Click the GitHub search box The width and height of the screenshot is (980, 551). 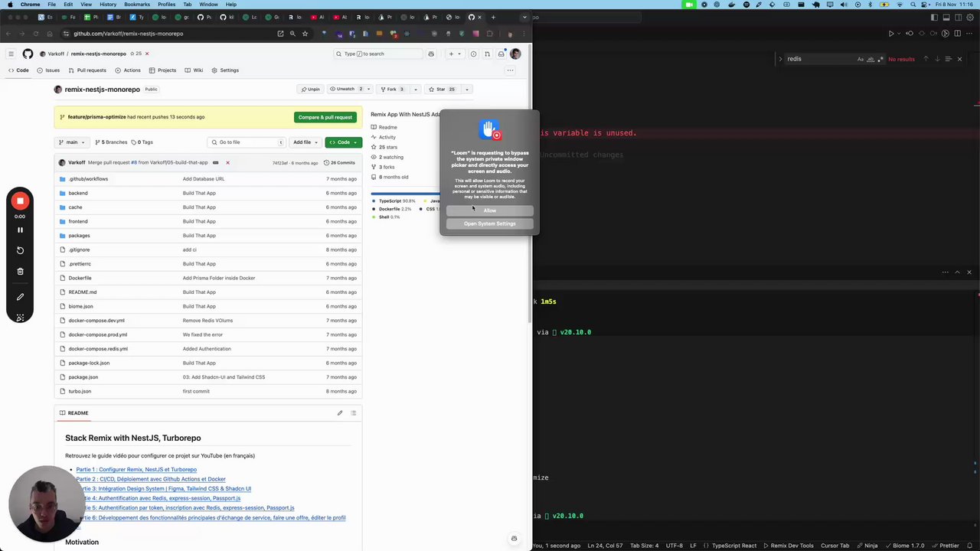point(377,54)
